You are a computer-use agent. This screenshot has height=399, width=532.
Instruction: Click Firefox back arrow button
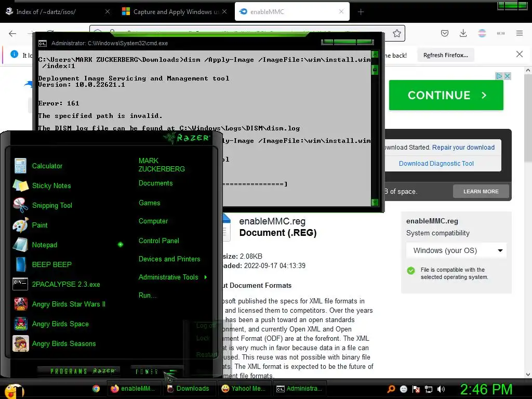[x=12, y=33]
